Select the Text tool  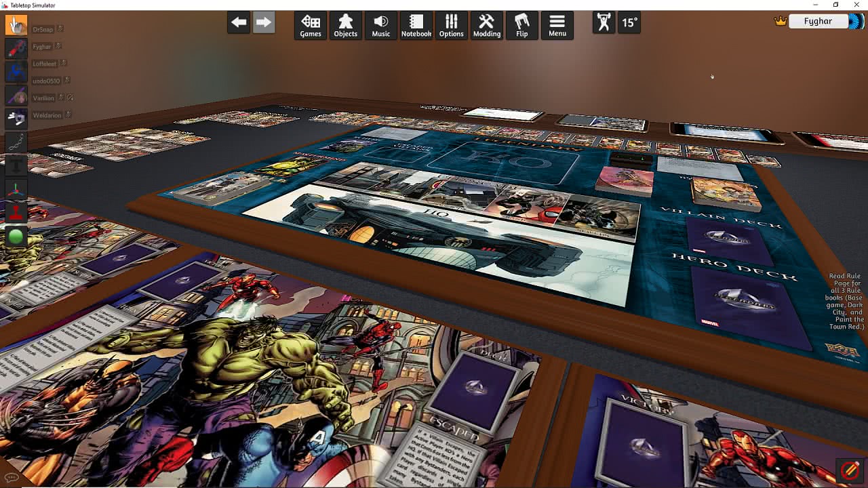click(16, 165)
